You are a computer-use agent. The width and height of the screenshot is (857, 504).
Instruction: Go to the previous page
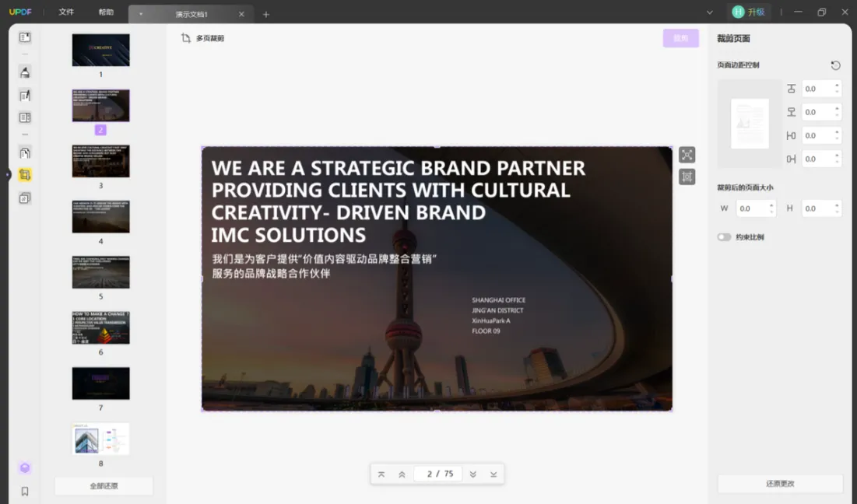(x=402, y=474)
